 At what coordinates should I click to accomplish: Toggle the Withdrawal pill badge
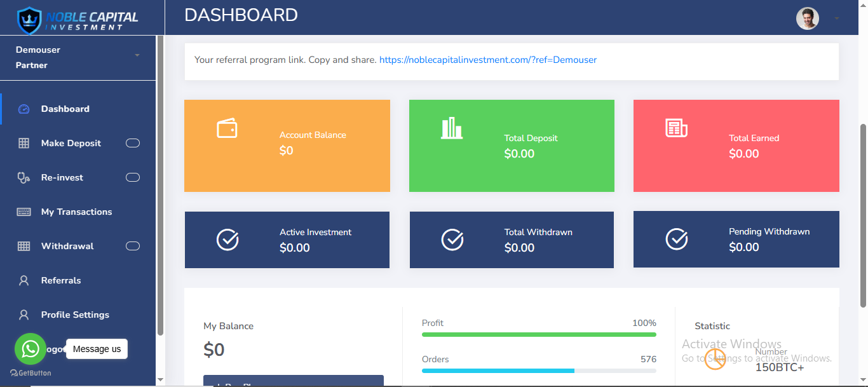[133, 246]
